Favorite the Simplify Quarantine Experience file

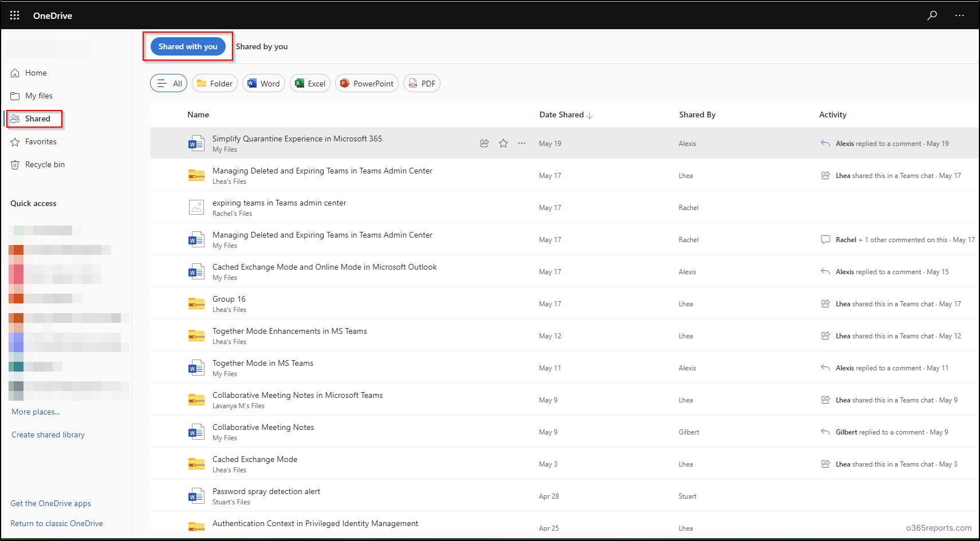(503, 143)
